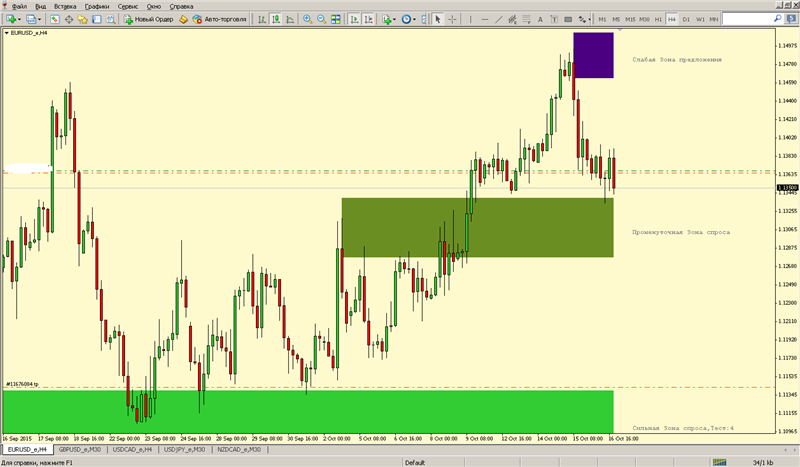Expand the New Chart dropdown arrow
Screen dimensions: 800x467
click(x=19, y=19)
